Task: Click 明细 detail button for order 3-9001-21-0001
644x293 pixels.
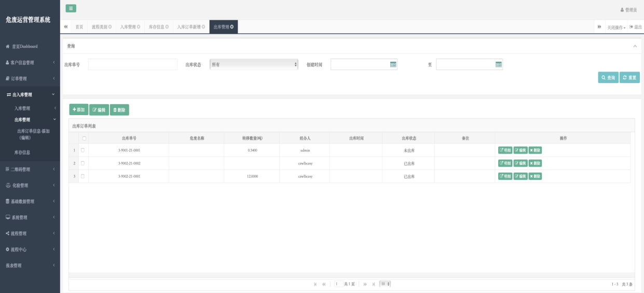Action: (505, 150)
